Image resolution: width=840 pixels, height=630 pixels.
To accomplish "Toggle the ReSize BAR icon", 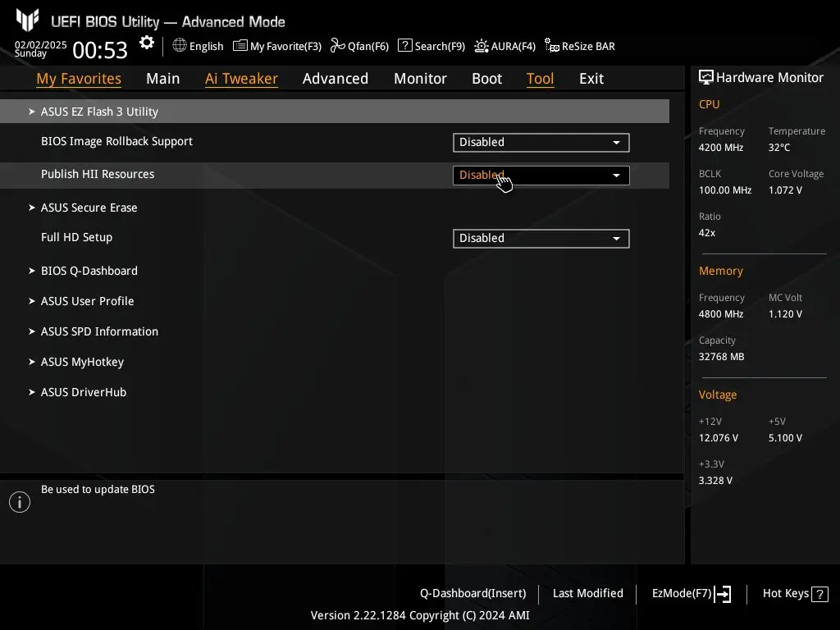I will click(552, 46).
